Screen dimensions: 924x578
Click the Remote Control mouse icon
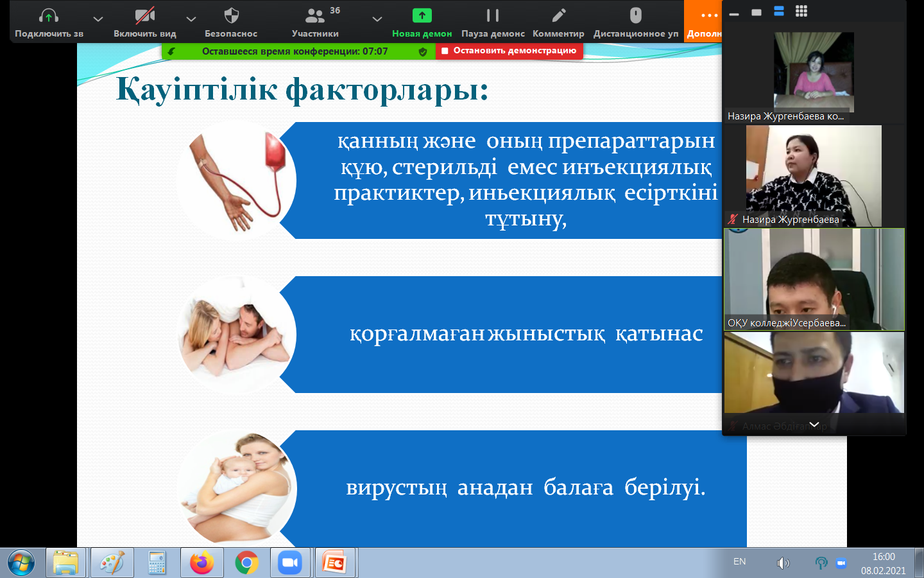coord(635,17)
